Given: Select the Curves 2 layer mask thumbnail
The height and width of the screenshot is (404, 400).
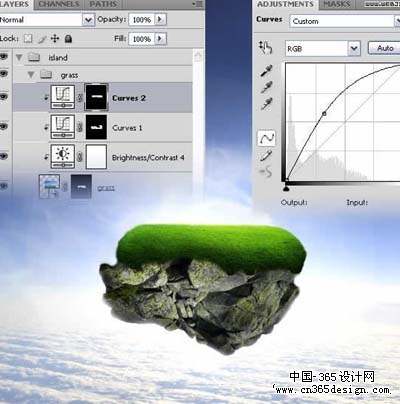Looking at the screenshot, I should 96,97.
